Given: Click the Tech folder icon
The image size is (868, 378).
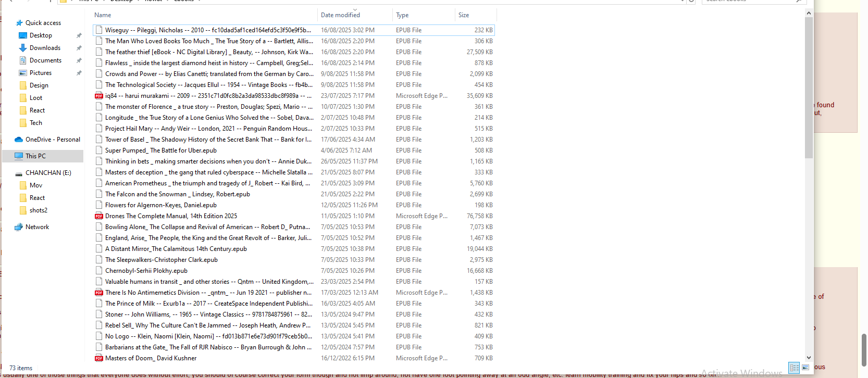Looking at the screenshot, I should pos(23,123).
